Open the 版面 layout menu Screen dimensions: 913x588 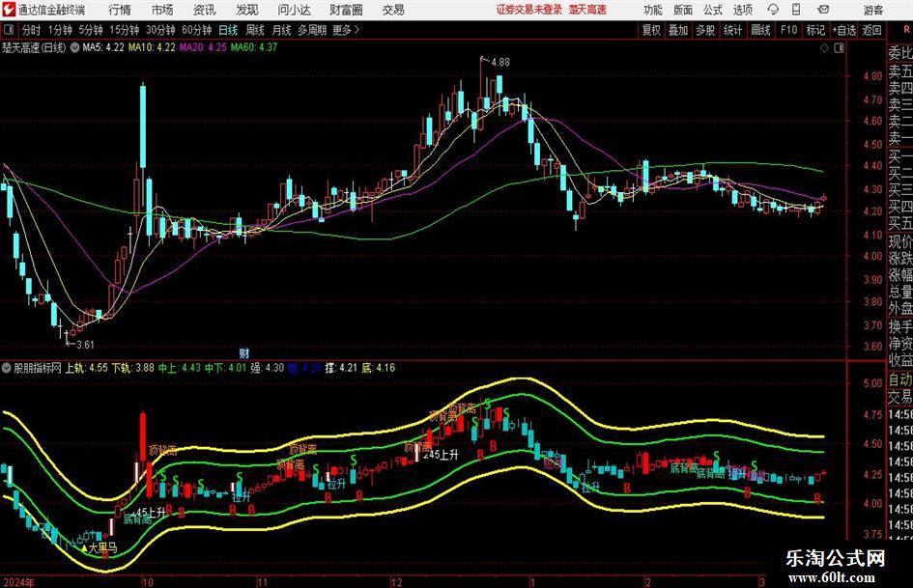pyautogui.click(x=683, y=10)
